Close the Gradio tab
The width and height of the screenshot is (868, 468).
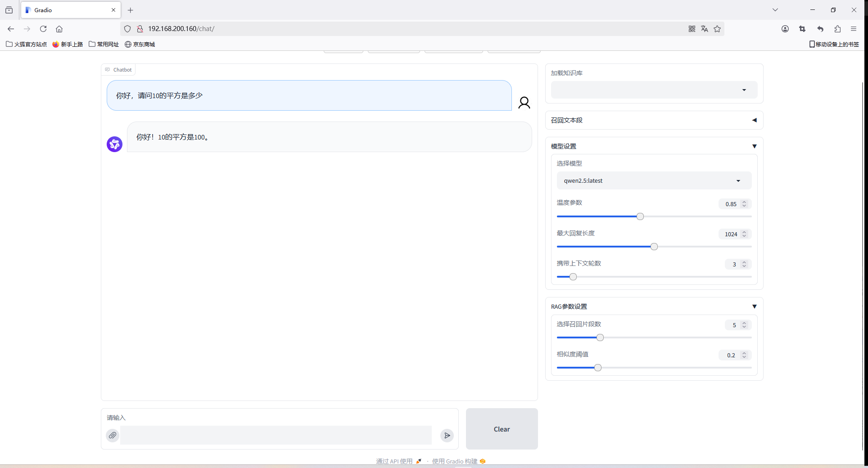pyautogui.click(x=113, y=10)
